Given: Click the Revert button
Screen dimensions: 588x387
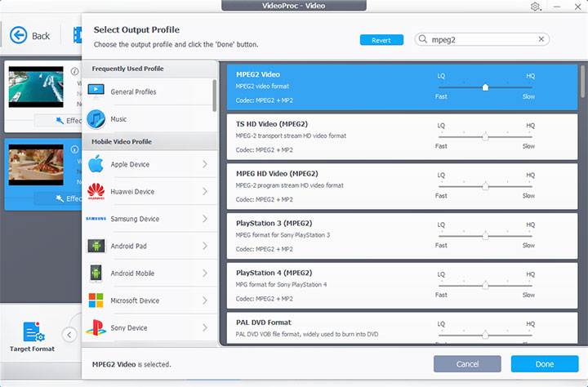Looking at the screenshot, I should (x=381, y=40).
